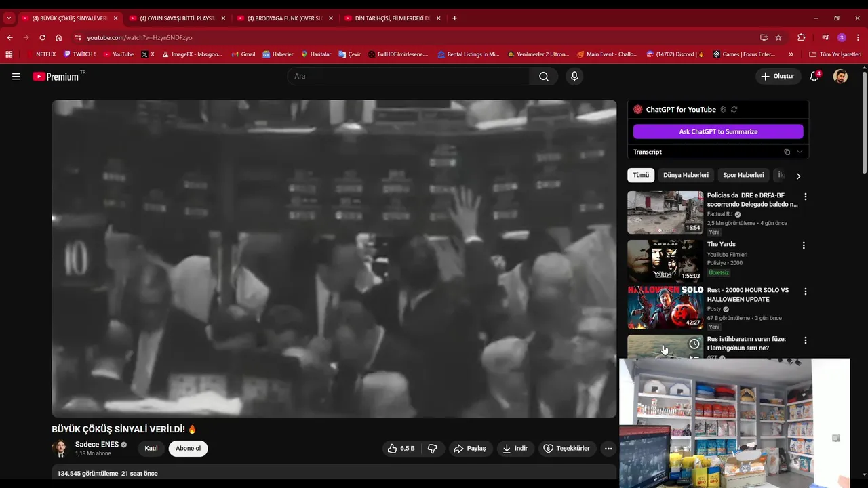Add Rus istihbaratını video to Watch Later
This screenshot has width=868, height=488.
coord(694,344)
